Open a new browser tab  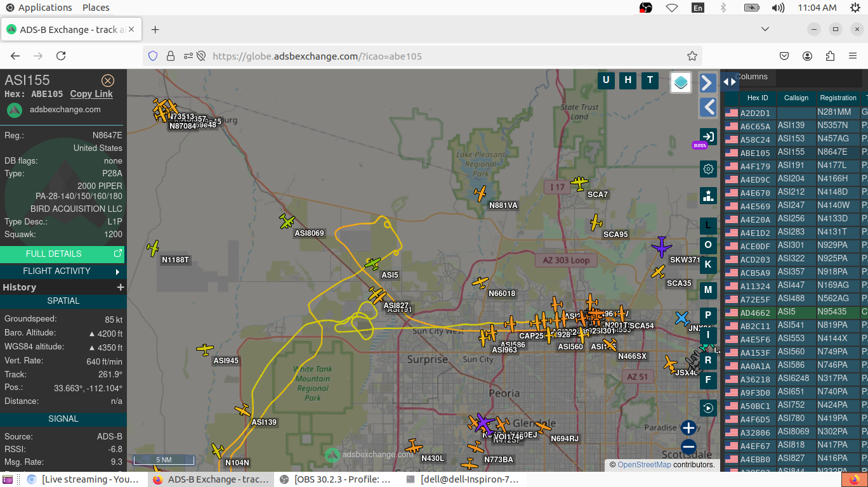[155, 29]
